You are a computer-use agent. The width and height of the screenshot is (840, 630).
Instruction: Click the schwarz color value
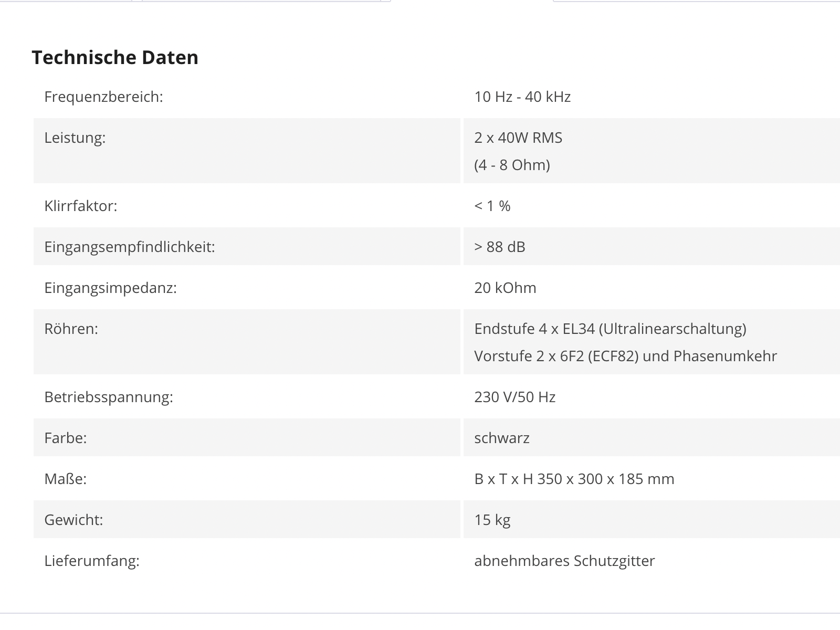click(x=502, y=438)
